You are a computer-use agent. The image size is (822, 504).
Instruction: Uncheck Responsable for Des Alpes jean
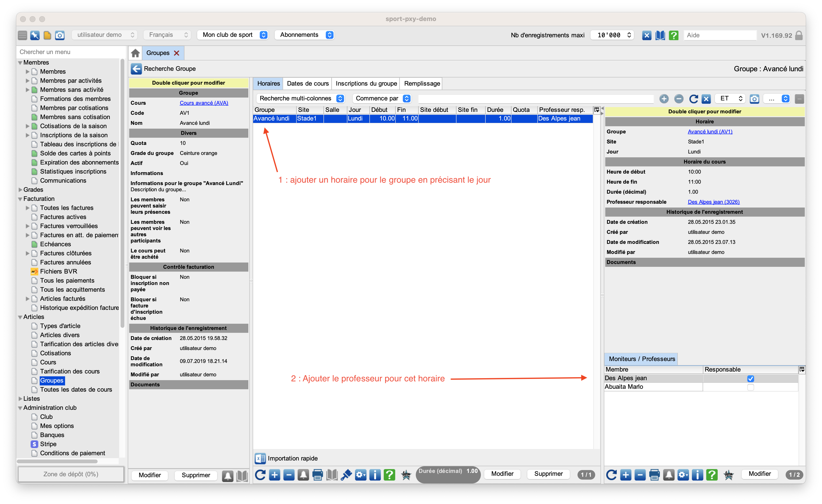tap(750, 378)
